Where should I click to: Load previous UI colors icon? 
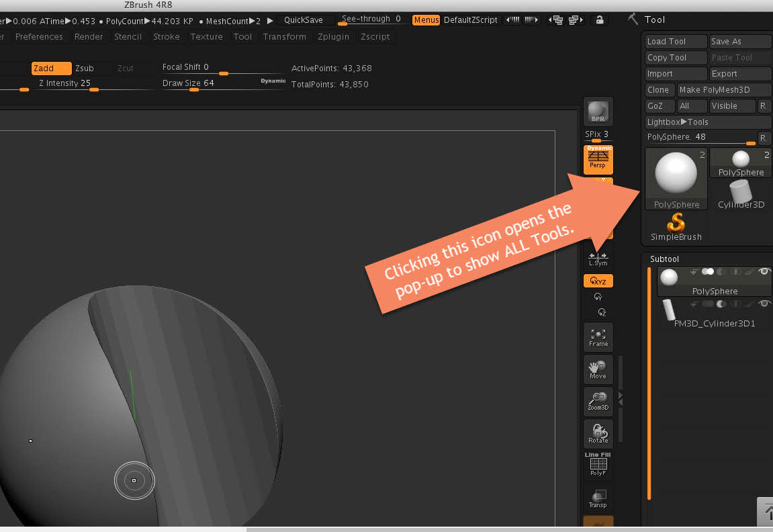tap(512, 20)
